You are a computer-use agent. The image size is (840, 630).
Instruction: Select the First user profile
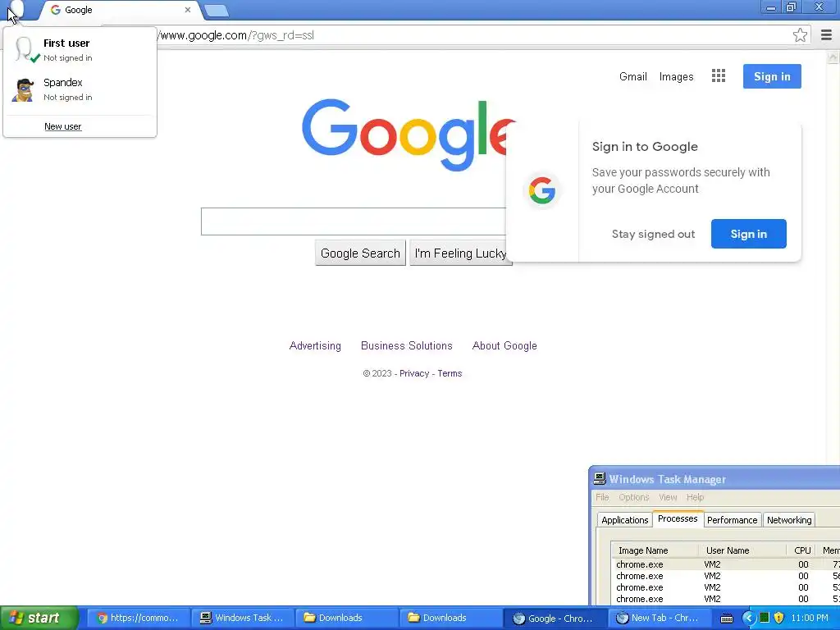[80, 50]
